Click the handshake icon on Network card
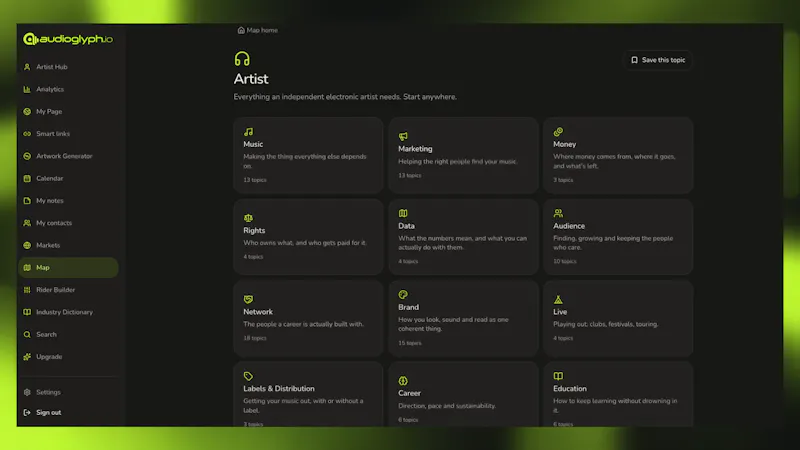The height and width of the screenshot is (450, 800). pos(248,299)
